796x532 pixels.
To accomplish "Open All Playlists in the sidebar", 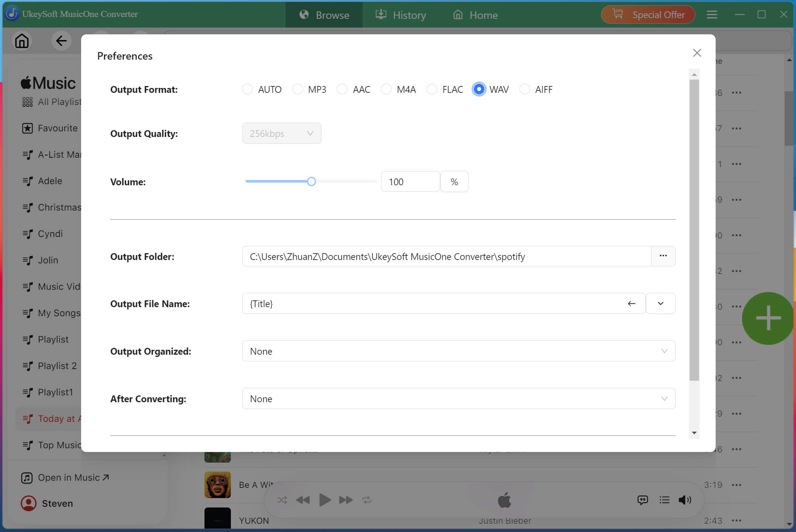I will pos(52,102).
